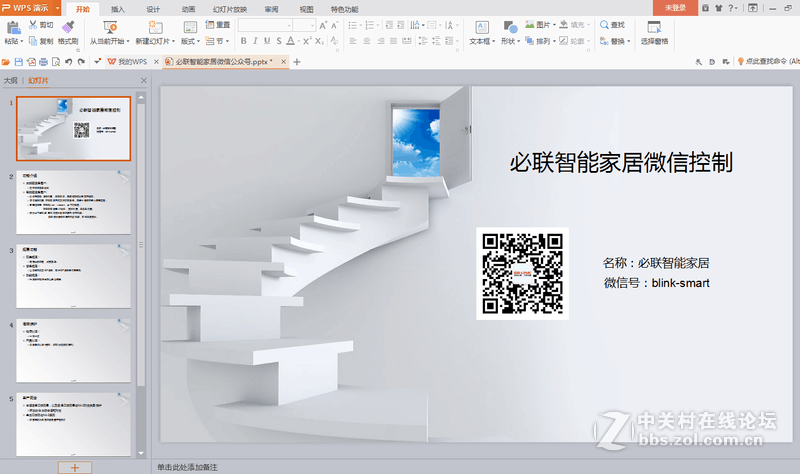This screenshot has width=800, height=474.
Task: Click the 点此查找命令 command search box
Action: [x=768, y=61]
